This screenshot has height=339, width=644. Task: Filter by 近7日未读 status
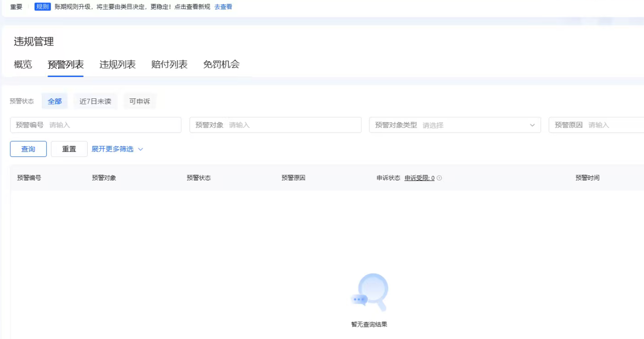pyautogui.click(x=95, y=101)
